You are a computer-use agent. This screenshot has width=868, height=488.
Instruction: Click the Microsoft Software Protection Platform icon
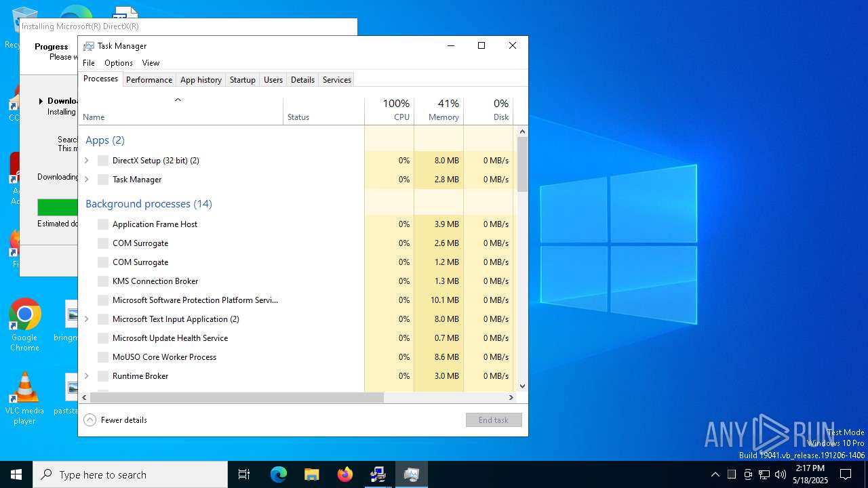103,300
